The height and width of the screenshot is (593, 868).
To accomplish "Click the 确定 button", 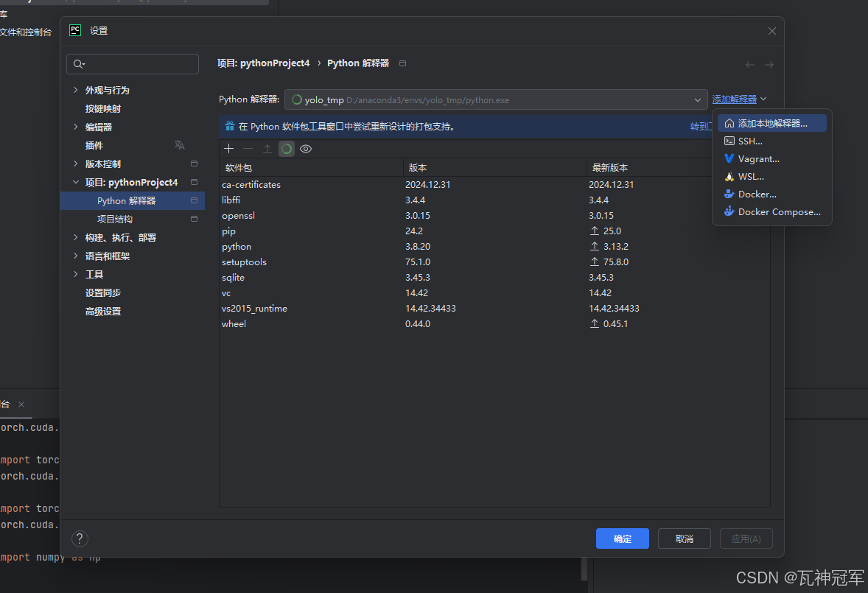I will (622, 538).
